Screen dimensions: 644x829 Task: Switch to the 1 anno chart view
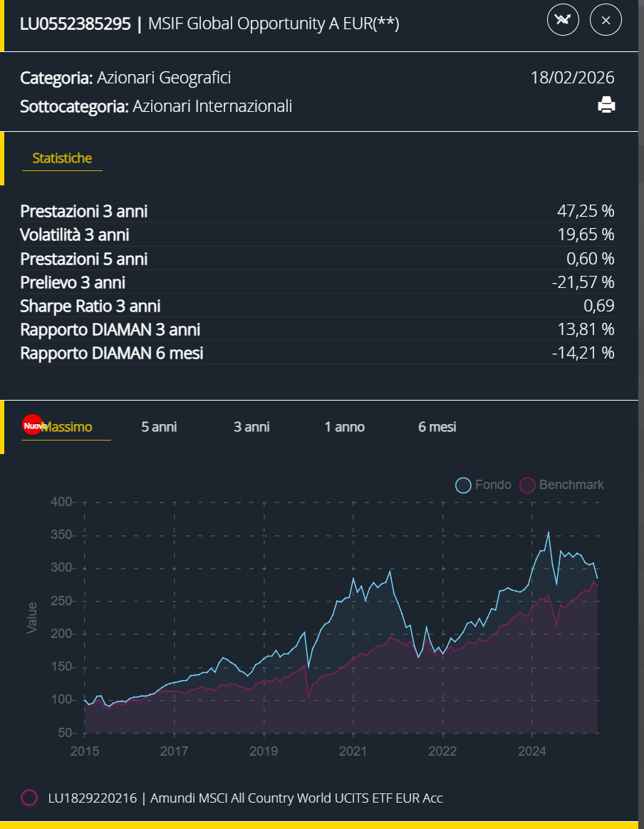pos(345,427)
